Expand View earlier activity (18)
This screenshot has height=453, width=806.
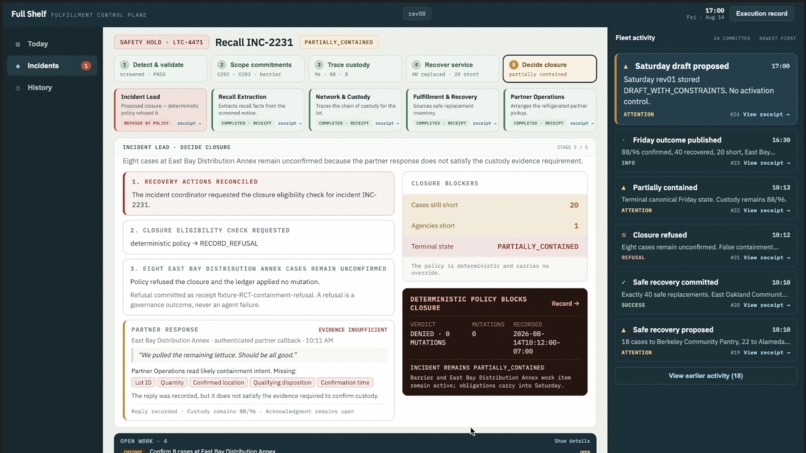tap(706, 376)
